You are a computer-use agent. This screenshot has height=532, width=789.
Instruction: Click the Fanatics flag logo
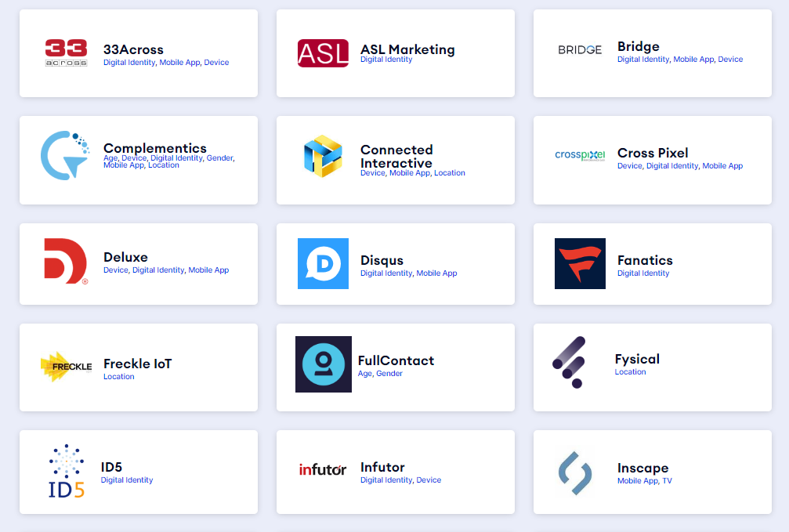click(580, 264)
